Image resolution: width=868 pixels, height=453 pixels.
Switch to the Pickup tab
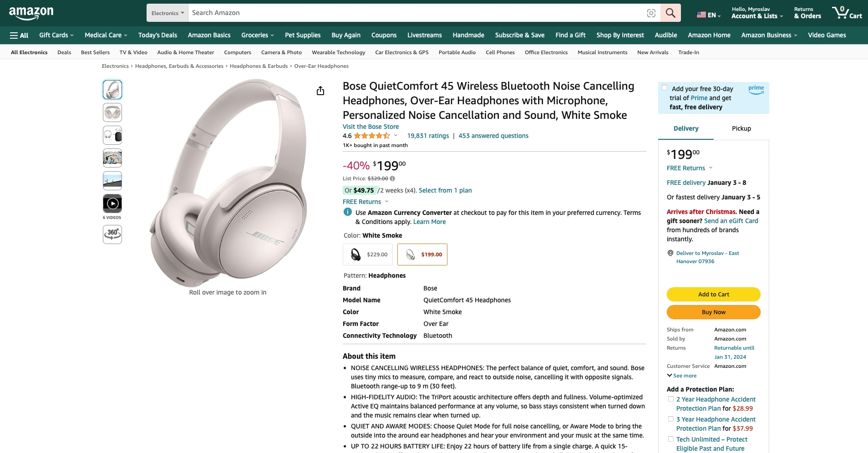click(x=741, y=128)
